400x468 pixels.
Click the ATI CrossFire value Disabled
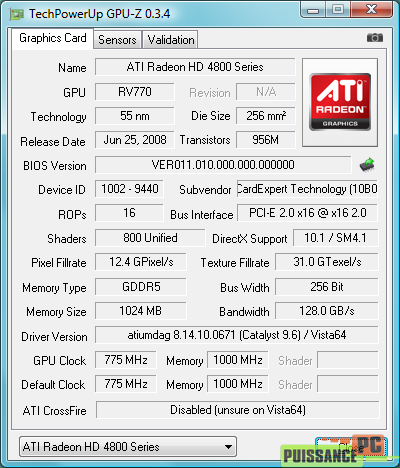tap(238, 410)
